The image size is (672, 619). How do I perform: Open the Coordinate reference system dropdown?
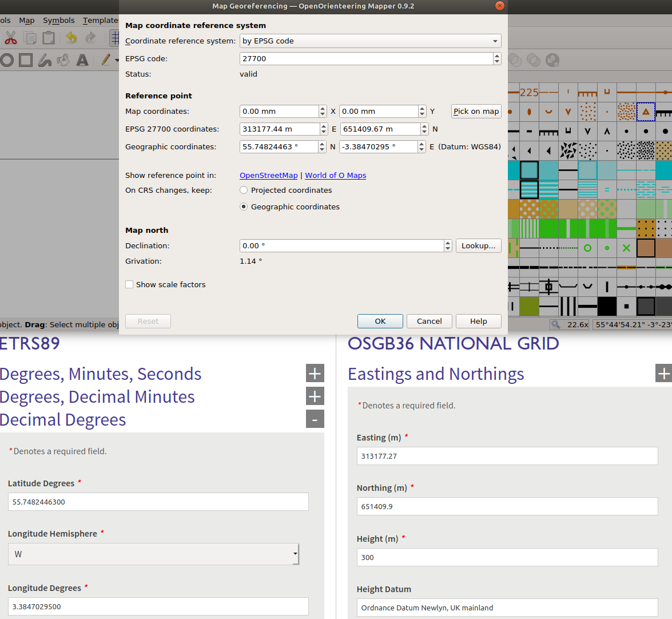(370, 41)
